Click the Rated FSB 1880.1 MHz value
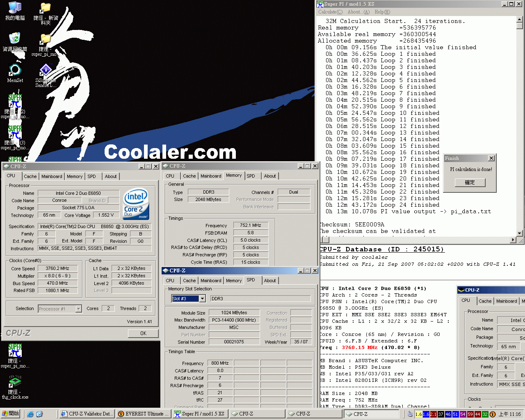 pyautogui.click(x=57, y=291)
